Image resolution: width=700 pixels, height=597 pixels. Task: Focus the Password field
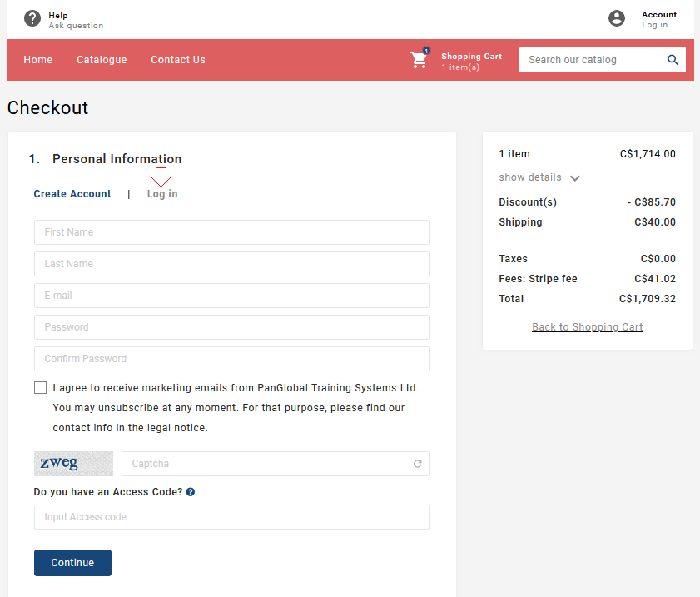tap(232, 327)
